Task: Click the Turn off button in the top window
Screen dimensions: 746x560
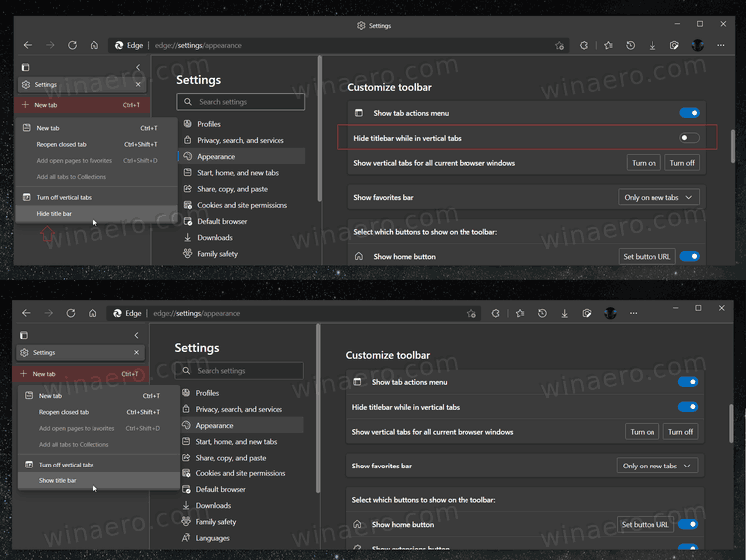Action: [682, 163]
